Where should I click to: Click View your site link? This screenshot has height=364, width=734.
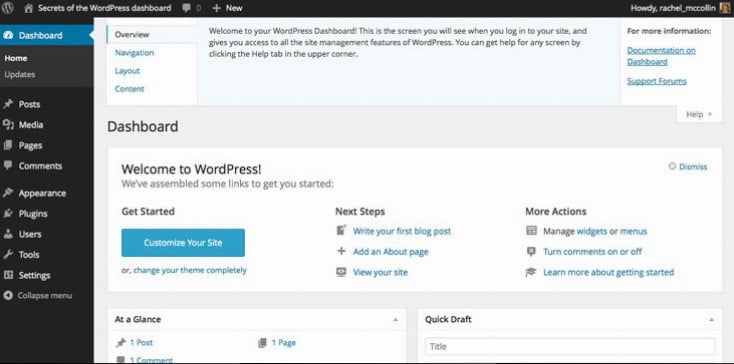coord(380,272)
